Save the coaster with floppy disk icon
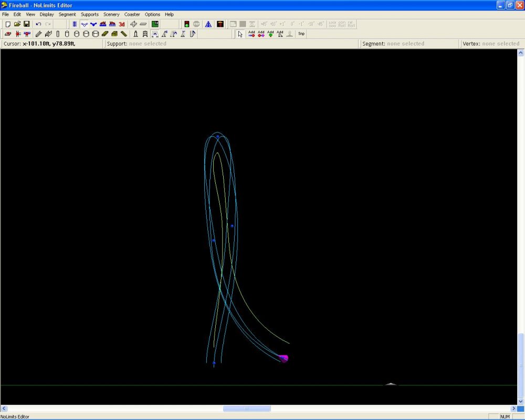 (26, 24)
